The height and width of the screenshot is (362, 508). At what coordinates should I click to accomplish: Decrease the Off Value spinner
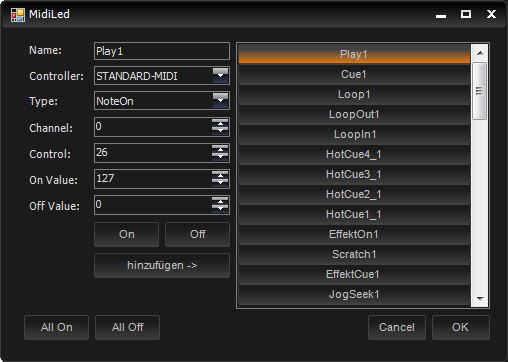tap(220, 209)
